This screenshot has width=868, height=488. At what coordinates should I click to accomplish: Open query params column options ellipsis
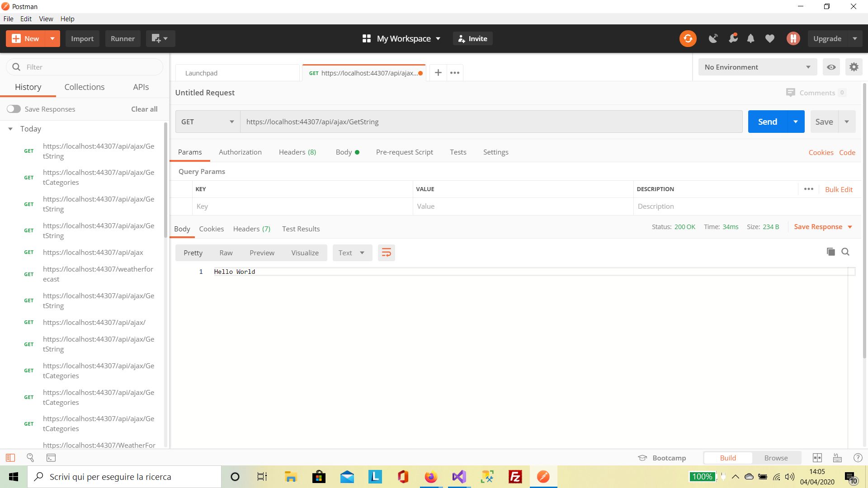coord(809,189)
